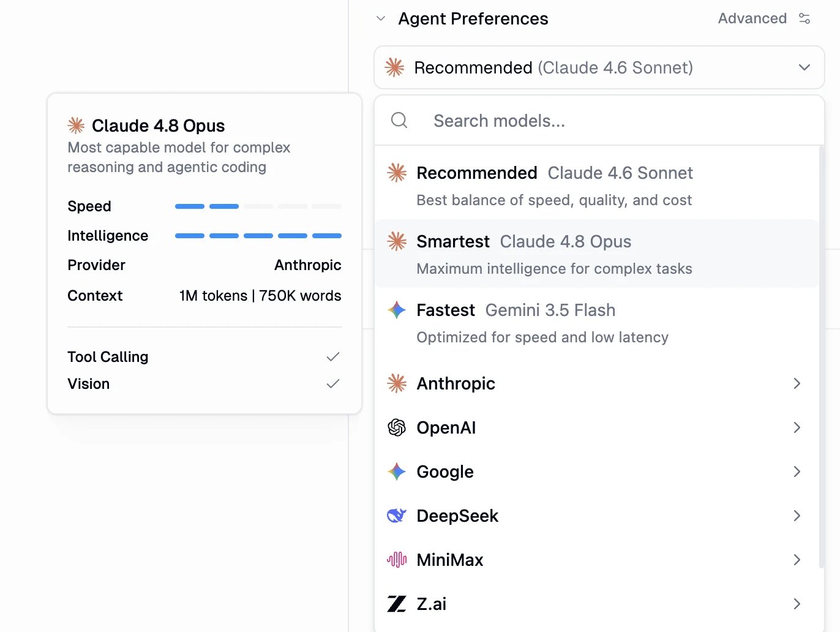Screen dimensions: 840x632
Task: Expand Google row with right chevron
Action: pos(797,472)
